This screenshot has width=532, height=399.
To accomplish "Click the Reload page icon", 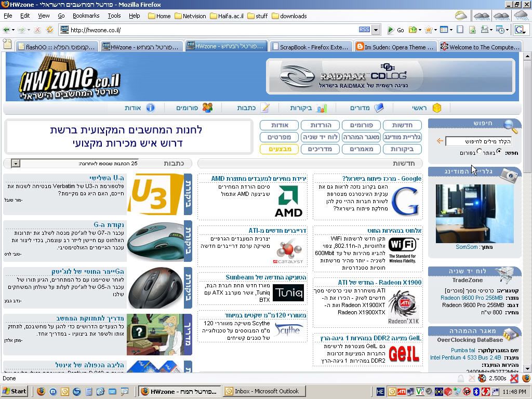I will coord(50,30).
